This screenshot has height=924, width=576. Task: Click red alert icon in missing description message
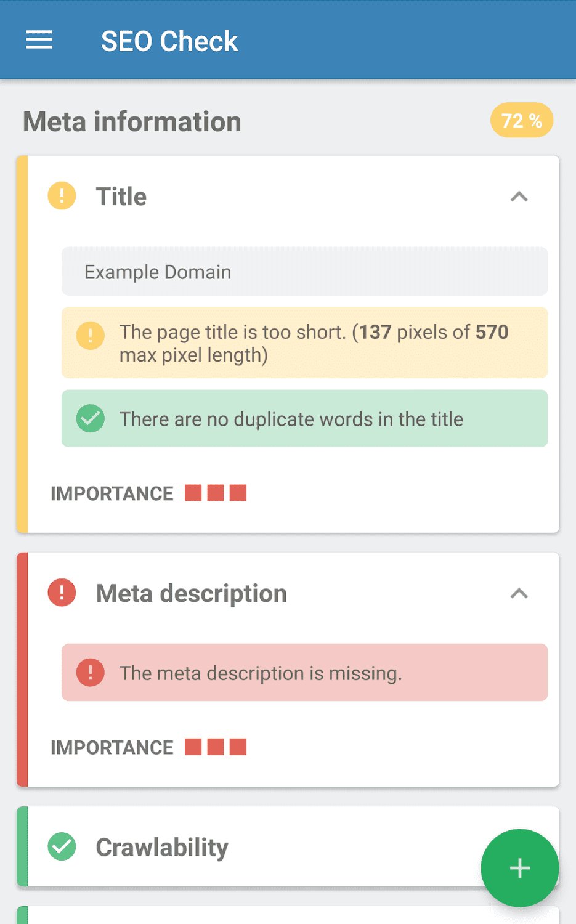(91, 673)
